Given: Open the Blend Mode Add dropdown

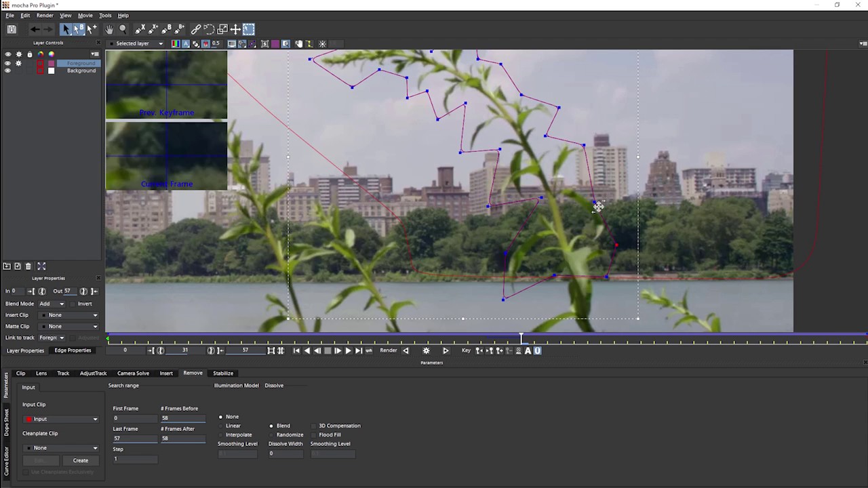Looking at the screenshot, I should (x=52, y=304).
